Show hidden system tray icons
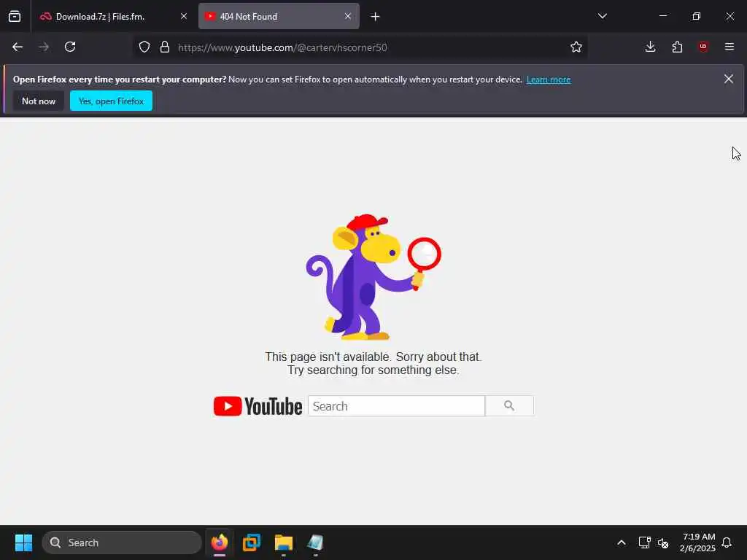Screen dimensions: 747x560 pyautogui.click(x=622, y=542)
